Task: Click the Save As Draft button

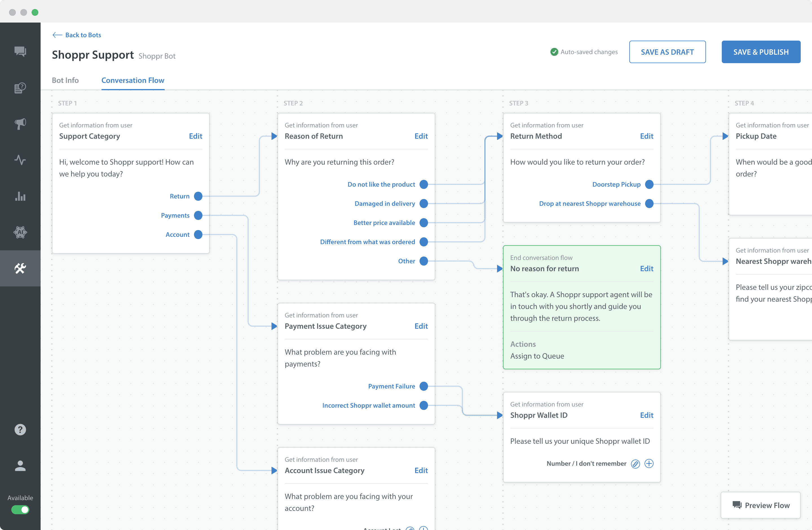Action: tap(667, 52)
